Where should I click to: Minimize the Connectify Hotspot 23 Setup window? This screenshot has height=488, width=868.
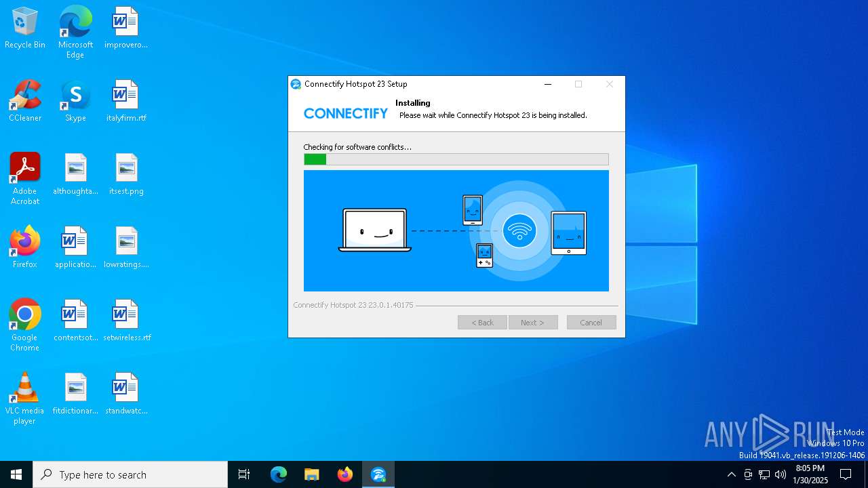tap(548, 84)
